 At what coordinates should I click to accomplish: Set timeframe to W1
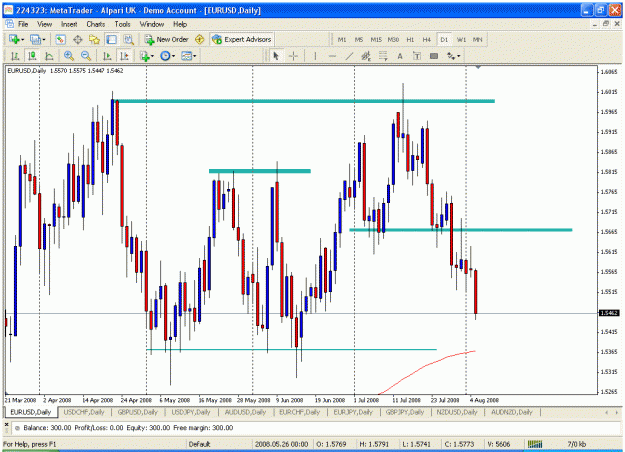pyautogui.click(x=461, y=39)
